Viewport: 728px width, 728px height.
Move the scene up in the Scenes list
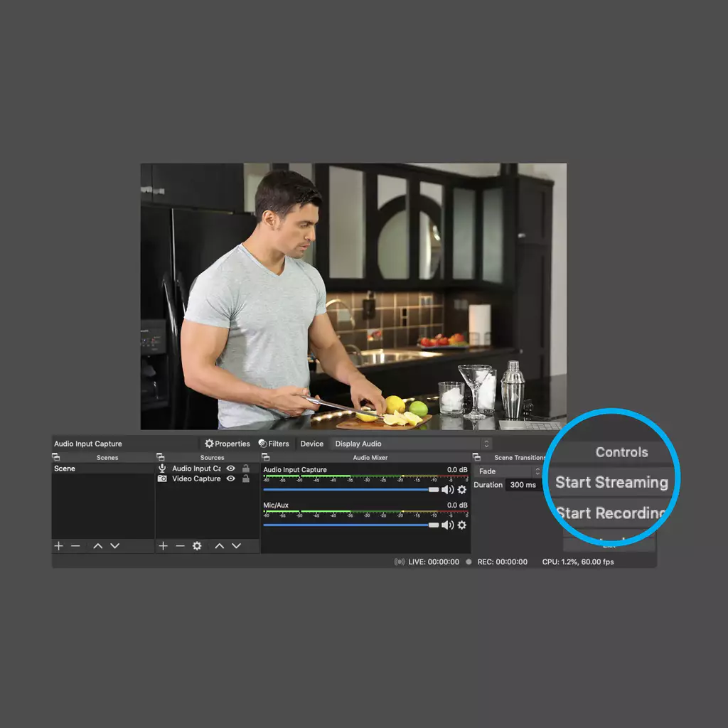[x=97, y=546]
